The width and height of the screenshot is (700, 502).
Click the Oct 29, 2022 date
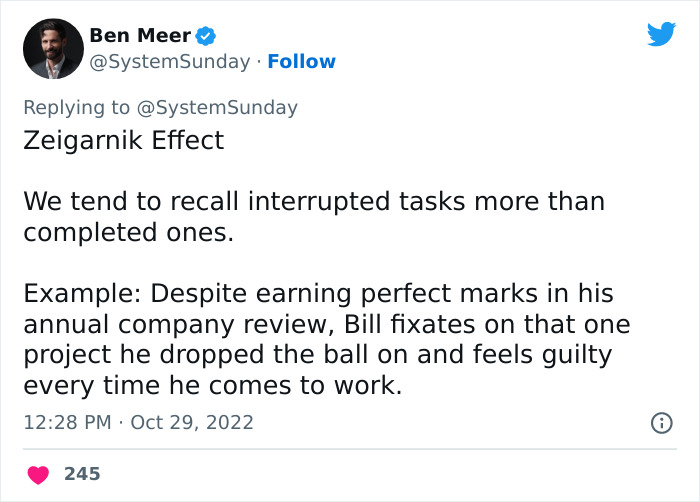pos(191,423)
